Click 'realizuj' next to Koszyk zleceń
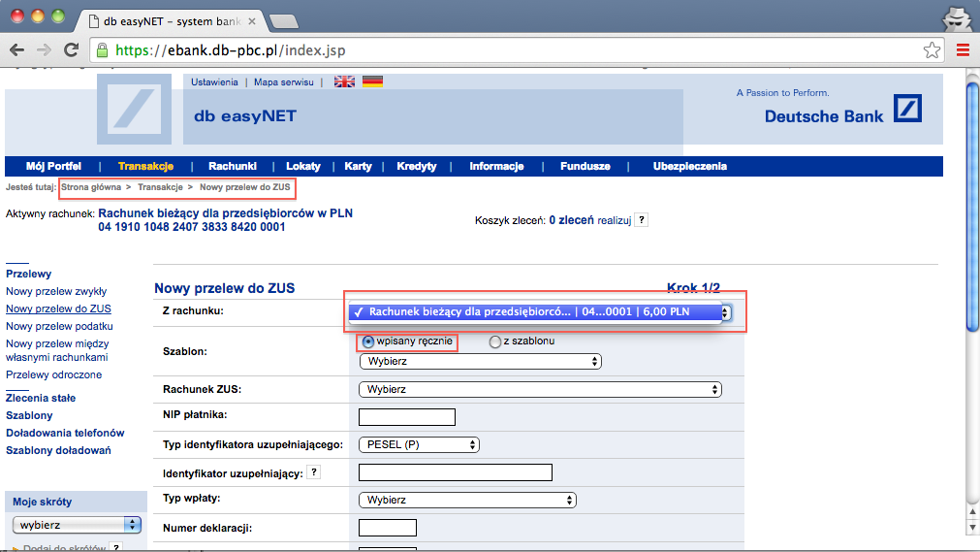The image size is (980, 552). [x=615, y=220]
